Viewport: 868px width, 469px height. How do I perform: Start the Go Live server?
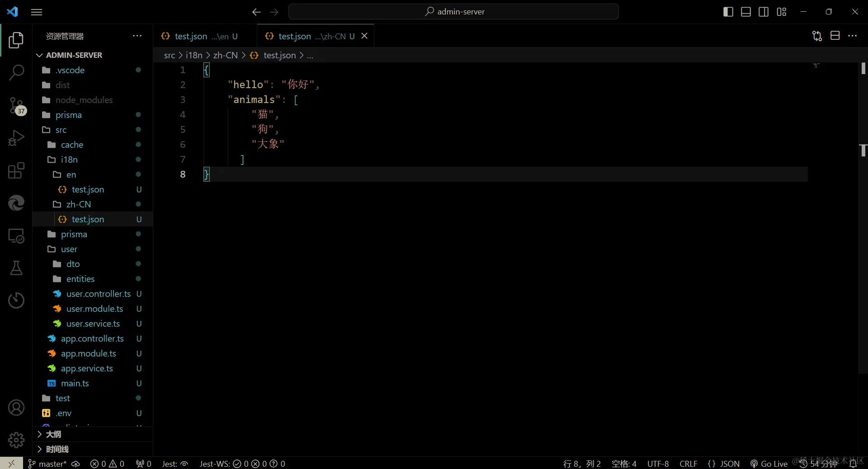[769, 464]
